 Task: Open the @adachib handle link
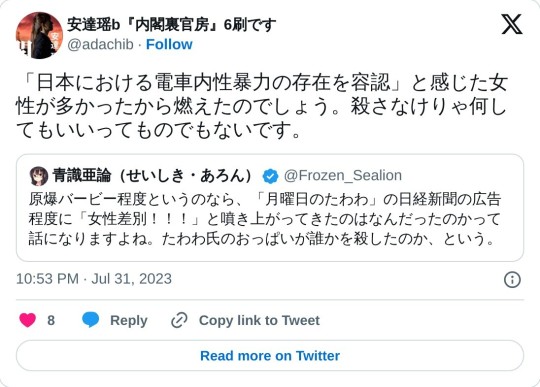tap(100, 44)
